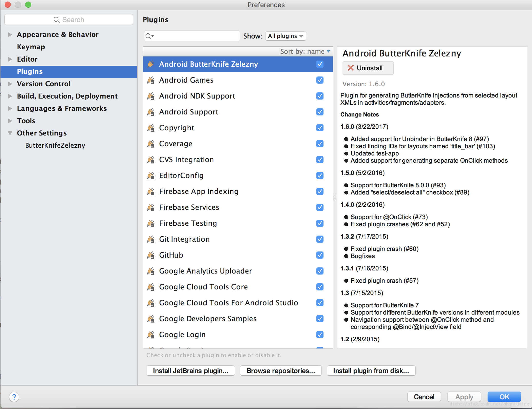Confirm with the OK button
This screenshot has width=532, height=409.
click(x=504, y=397)
